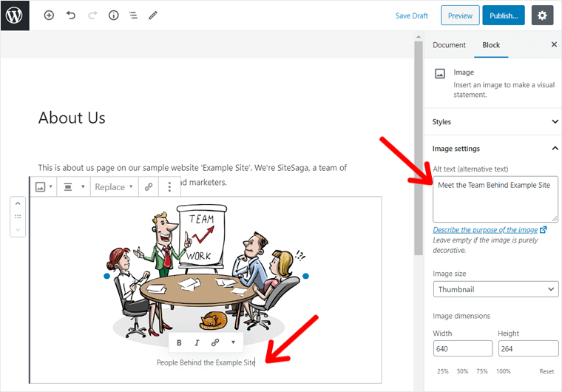Screen dimensions: 562x392
Task: Switch to the Document tab
Action: coord(449,45)
